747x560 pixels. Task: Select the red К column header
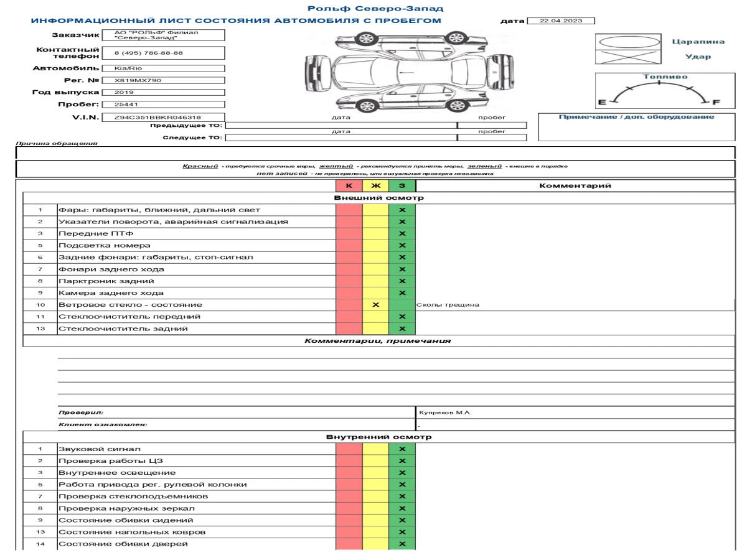pos(349,185)
